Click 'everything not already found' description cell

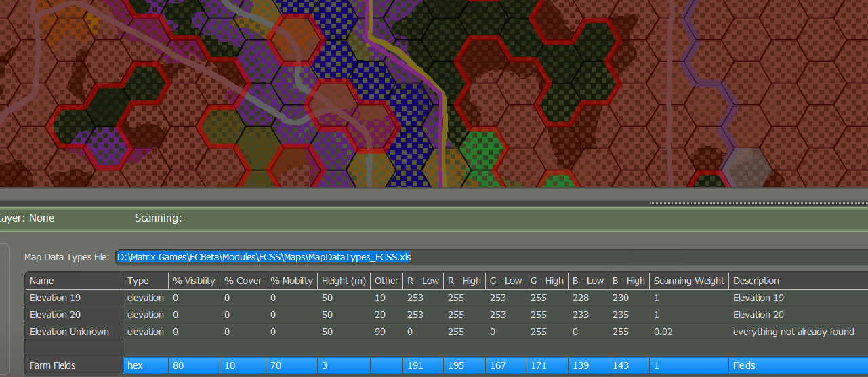pyautogui.click(x=798, y=332)
